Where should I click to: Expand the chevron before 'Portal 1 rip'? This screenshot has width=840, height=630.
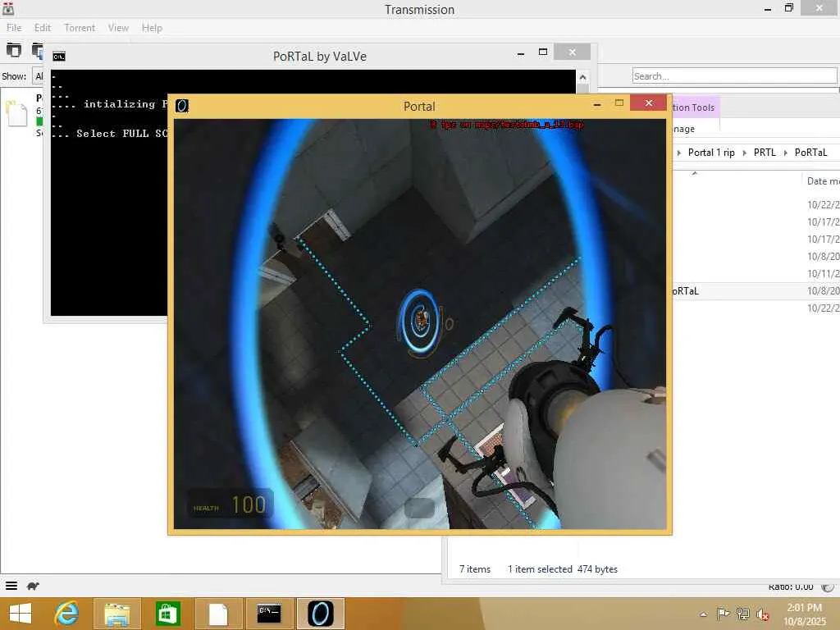[678, 153]
